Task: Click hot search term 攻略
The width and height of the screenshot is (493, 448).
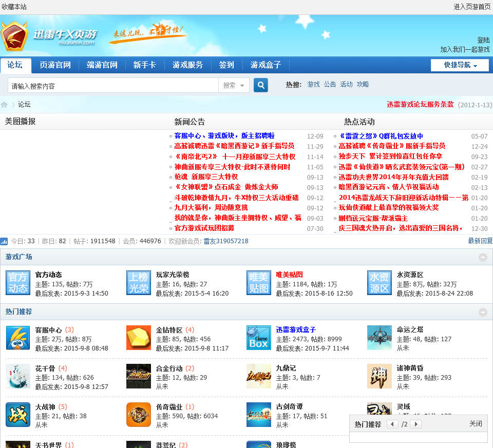Action: 363,84
